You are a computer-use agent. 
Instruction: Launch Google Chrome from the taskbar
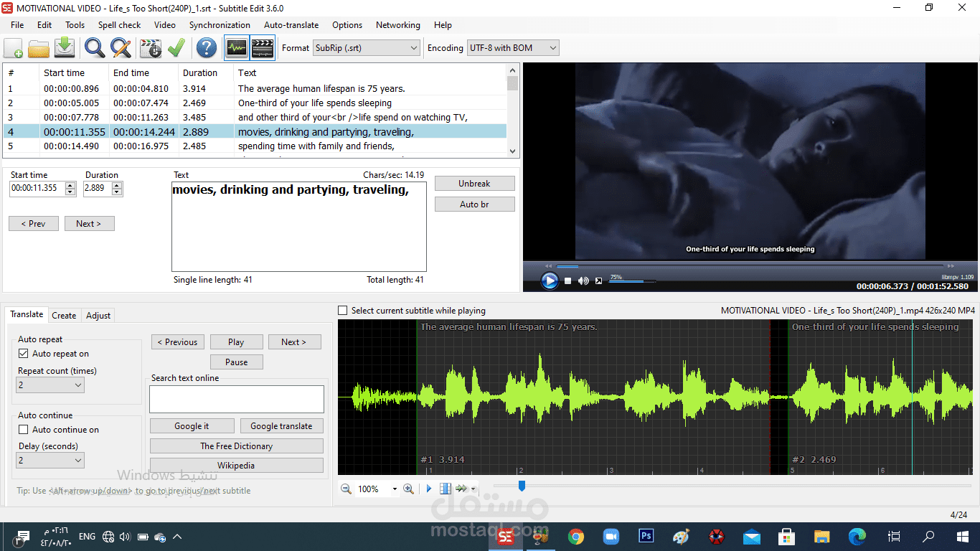pos(575,536)
